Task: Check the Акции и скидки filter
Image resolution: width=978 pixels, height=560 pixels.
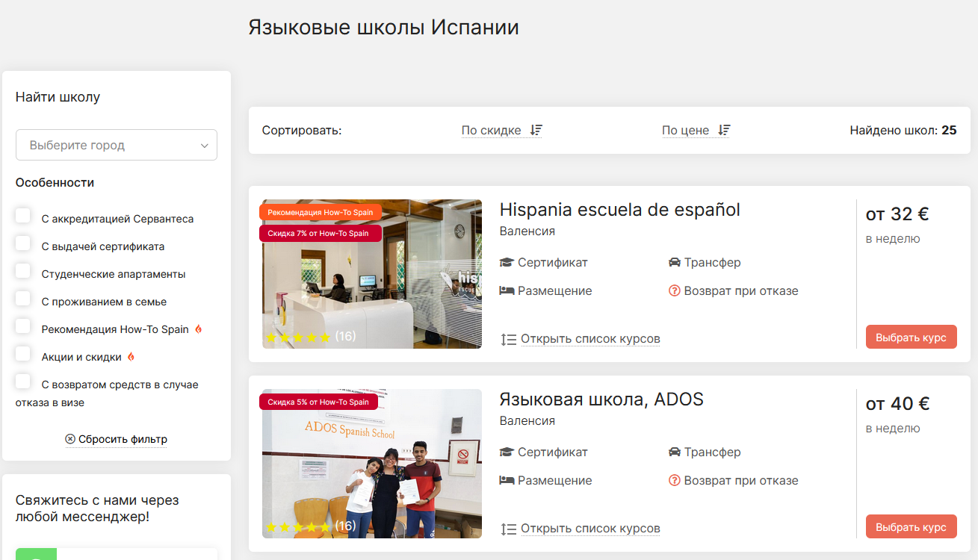Action: point(23,354)
